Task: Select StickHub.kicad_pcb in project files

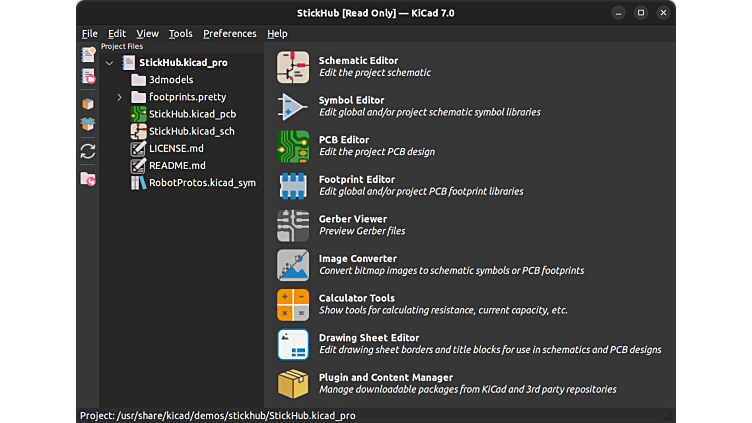Action: coord(192,114)
